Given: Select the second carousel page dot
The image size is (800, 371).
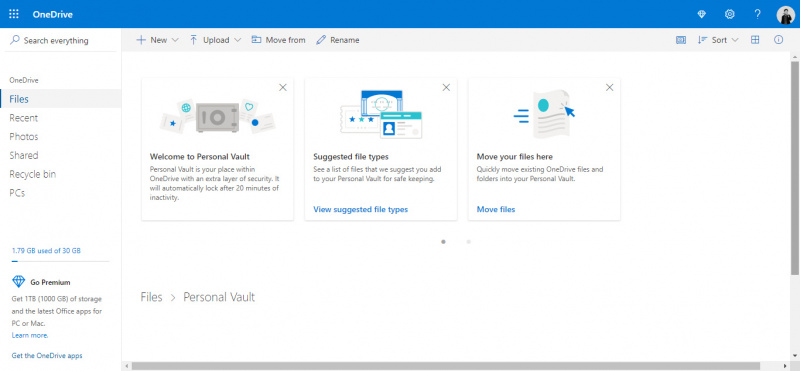Looking at the screenshot, I should [468, 242].
